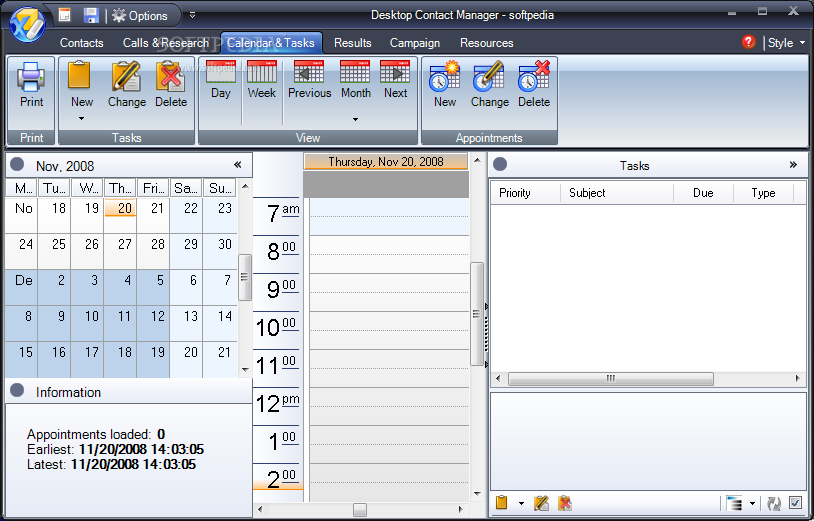Screen dimensions: 814x521
Task: Click the Print icon in the ribbon
Action: pyautogui.click(x=31, y=77)
